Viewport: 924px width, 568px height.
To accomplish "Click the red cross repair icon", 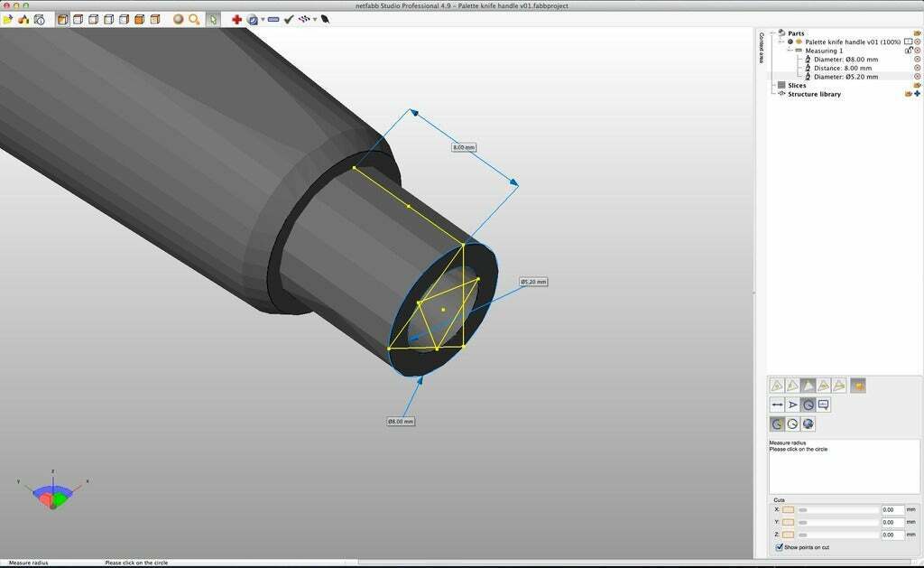I will point(236,20).
